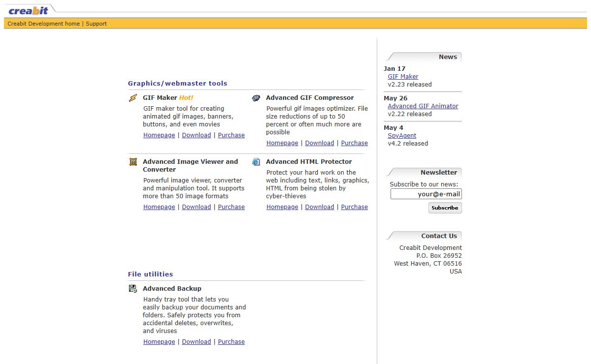Click the Advanced Image Viewer and Converter icon
This screenshot has width=591, height=364.
[x=133, y=162]
